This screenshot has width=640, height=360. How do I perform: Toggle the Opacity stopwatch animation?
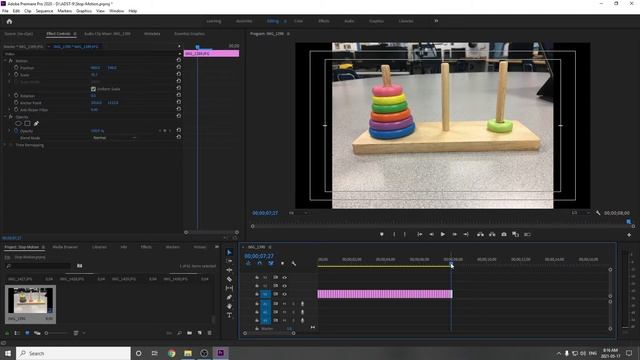(16, 131)
